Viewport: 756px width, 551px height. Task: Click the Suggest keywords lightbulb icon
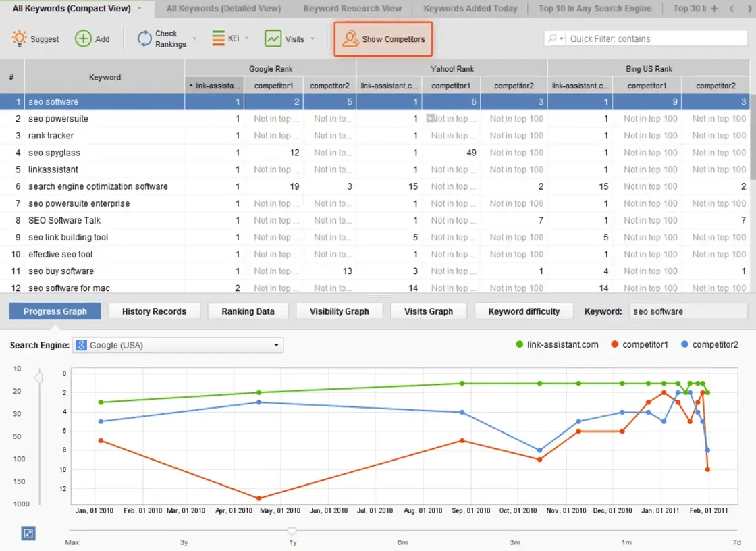click(x=20, y=38)
